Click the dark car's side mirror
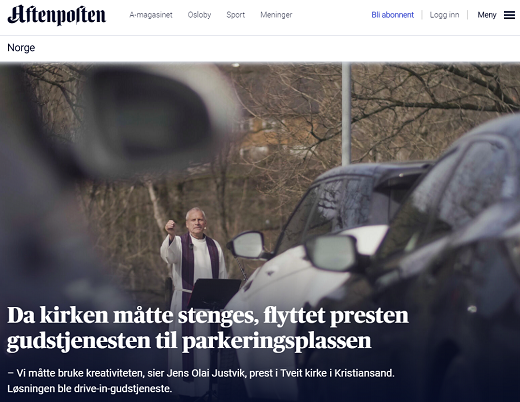 (x=333, y=253)
